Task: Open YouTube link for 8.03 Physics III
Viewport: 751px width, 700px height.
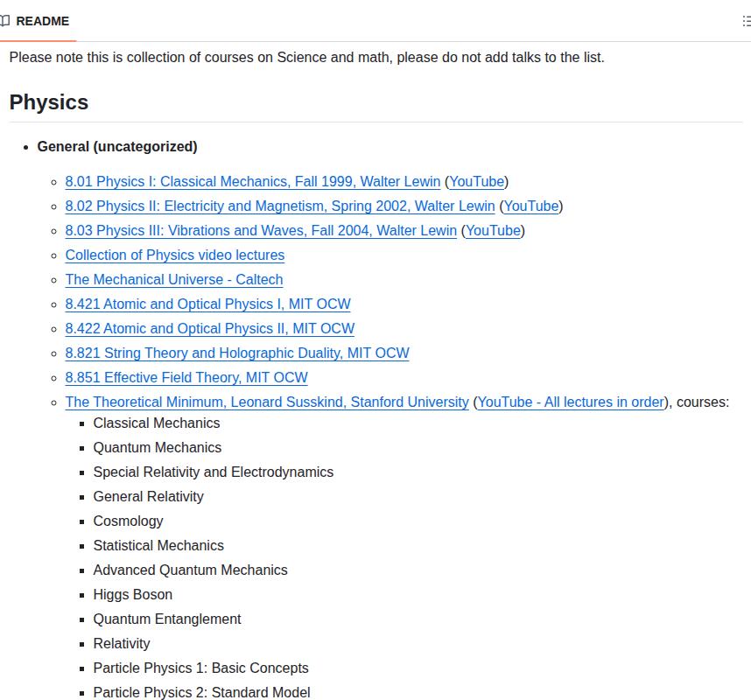Action: (494, 231)
